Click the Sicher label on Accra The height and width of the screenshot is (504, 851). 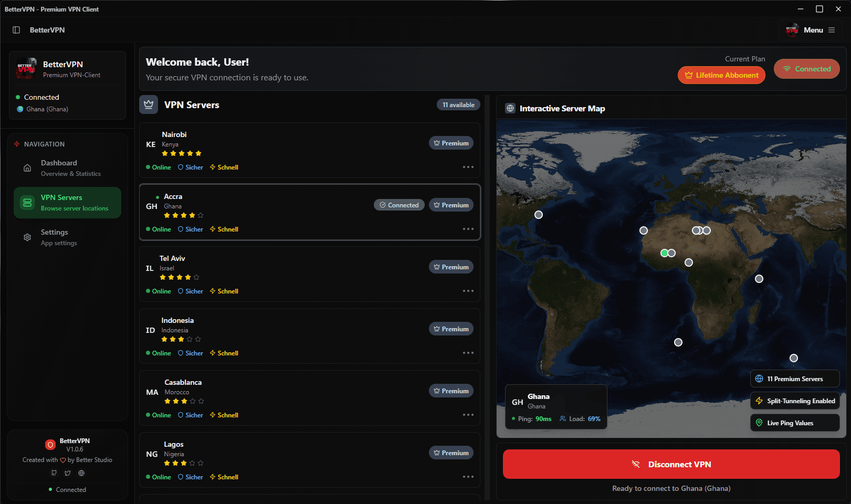tap(190, 229)
